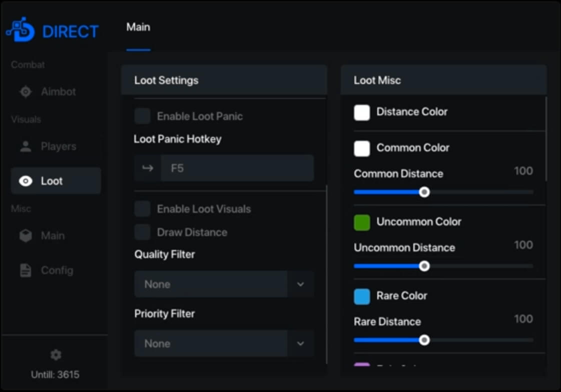561x392 pixels.
Task: Click the arrow icon beside F5 hotkey
Action: [x=148, y=168]
